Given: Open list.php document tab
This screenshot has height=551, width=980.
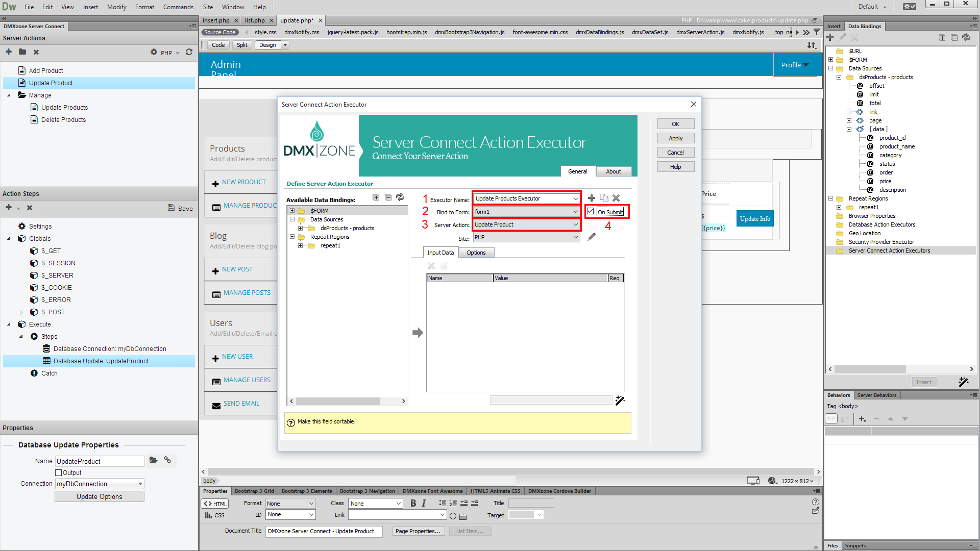Looking at the screenshot, I should point(255,20).
